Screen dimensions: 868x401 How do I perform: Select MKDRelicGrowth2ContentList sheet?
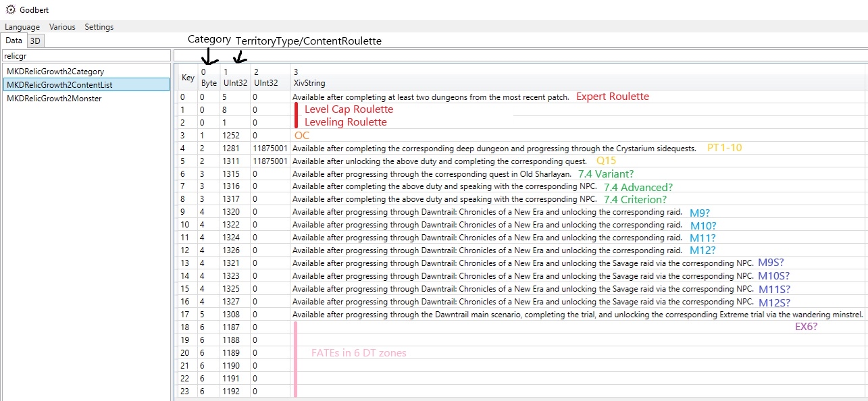coord(86,84)
